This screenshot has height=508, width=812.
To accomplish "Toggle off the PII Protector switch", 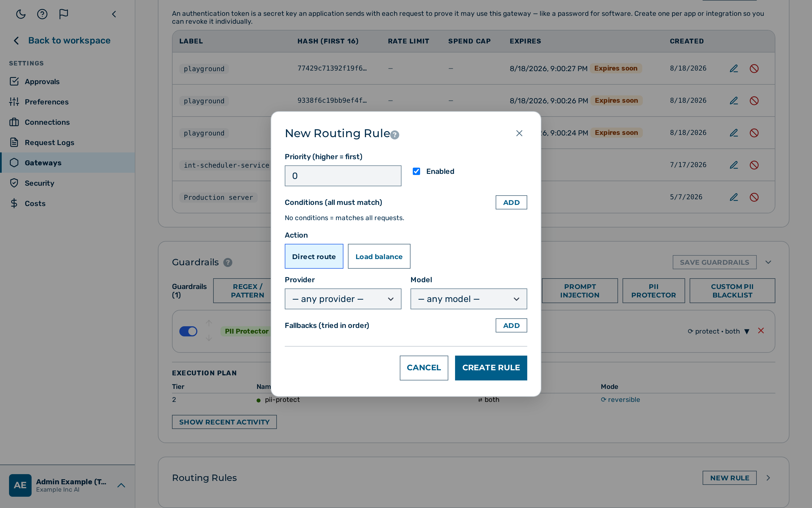I will pos(188,331).
